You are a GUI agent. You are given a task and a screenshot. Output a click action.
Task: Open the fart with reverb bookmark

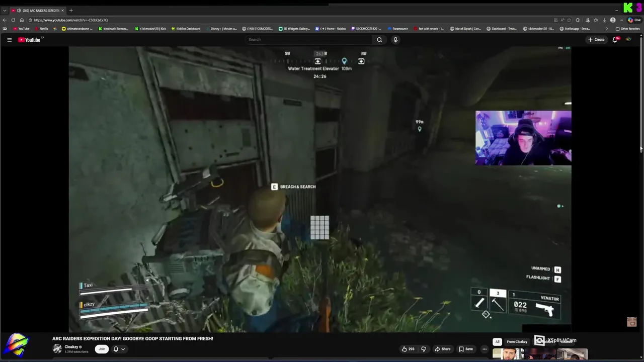[429, 29]
